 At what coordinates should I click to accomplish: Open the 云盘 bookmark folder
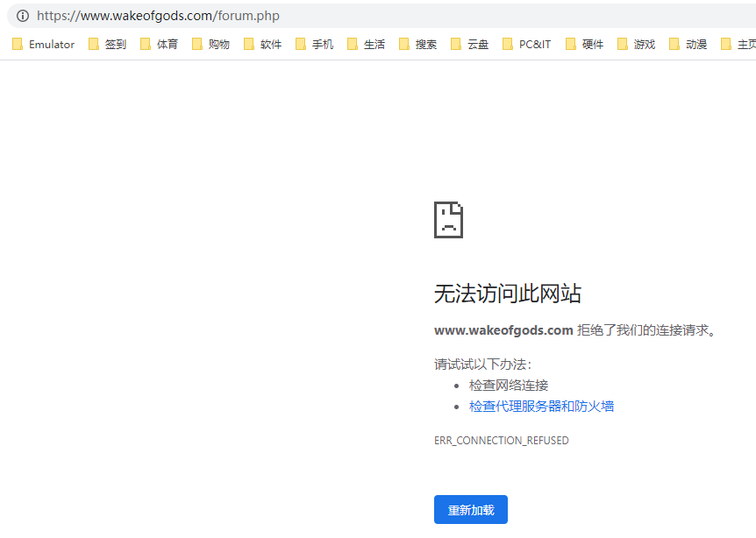469,45
